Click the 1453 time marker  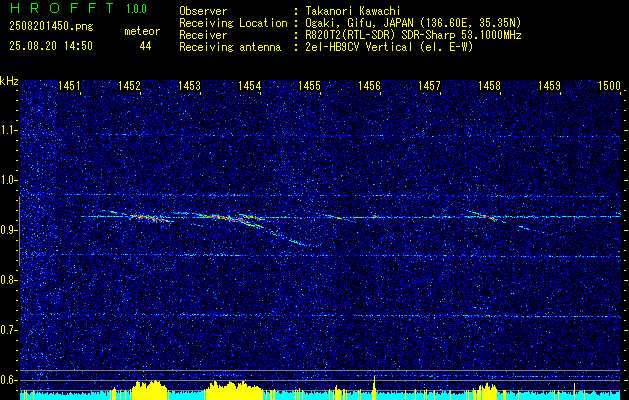(x=189, y=85)
